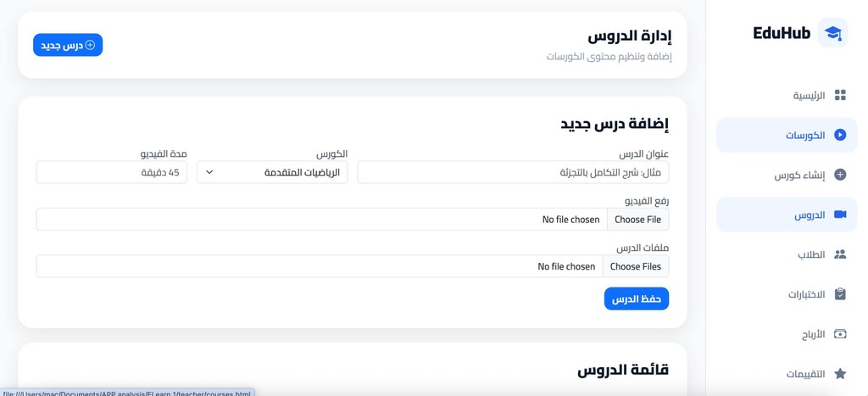Click the التقييمات star icon
This screenshot has width=868, height=396.
(x=840, y=374)
